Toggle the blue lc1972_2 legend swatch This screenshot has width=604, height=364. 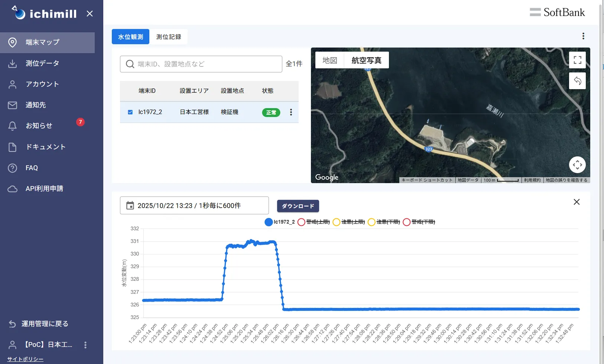(269, 222)
